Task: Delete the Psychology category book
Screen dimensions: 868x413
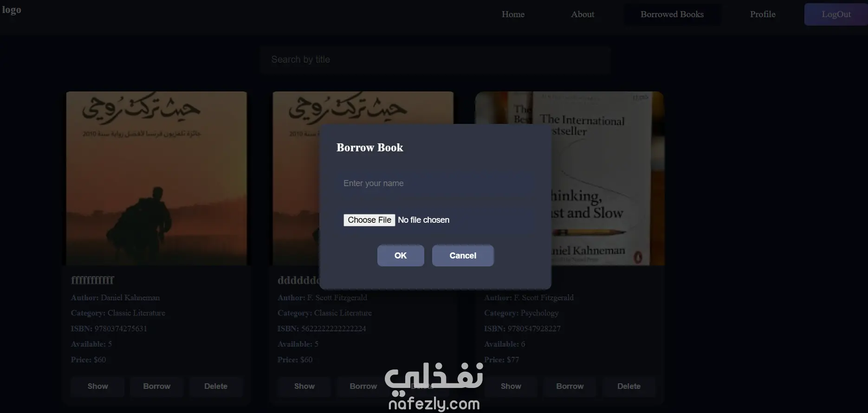Action: (x=629, y=386)
